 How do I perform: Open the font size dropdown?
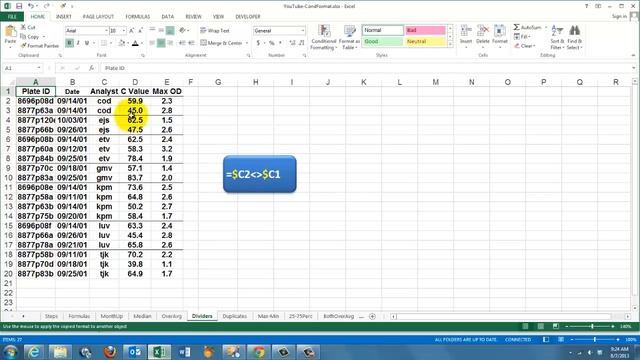pyautogui.click(x=124, y=31)
